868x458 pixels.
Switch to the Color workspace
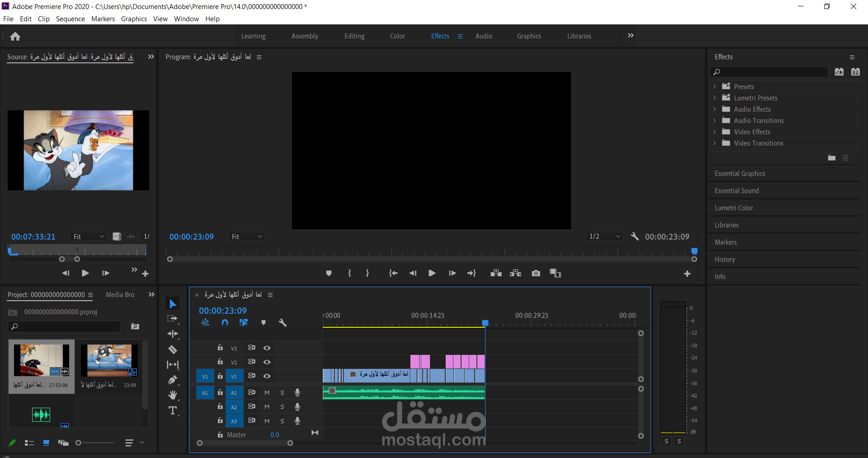pos(397,36)
